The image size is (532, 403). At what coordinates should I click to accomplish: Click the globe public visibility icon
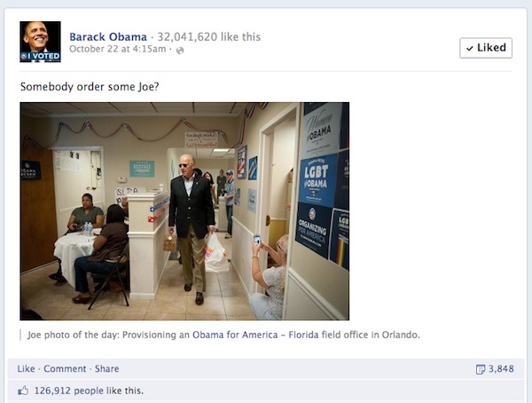coord(180,51)
